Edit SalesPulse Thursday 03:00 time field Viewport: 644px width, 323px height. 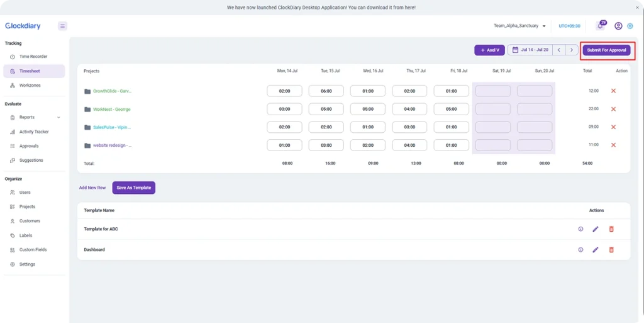[x=409, y=127]
